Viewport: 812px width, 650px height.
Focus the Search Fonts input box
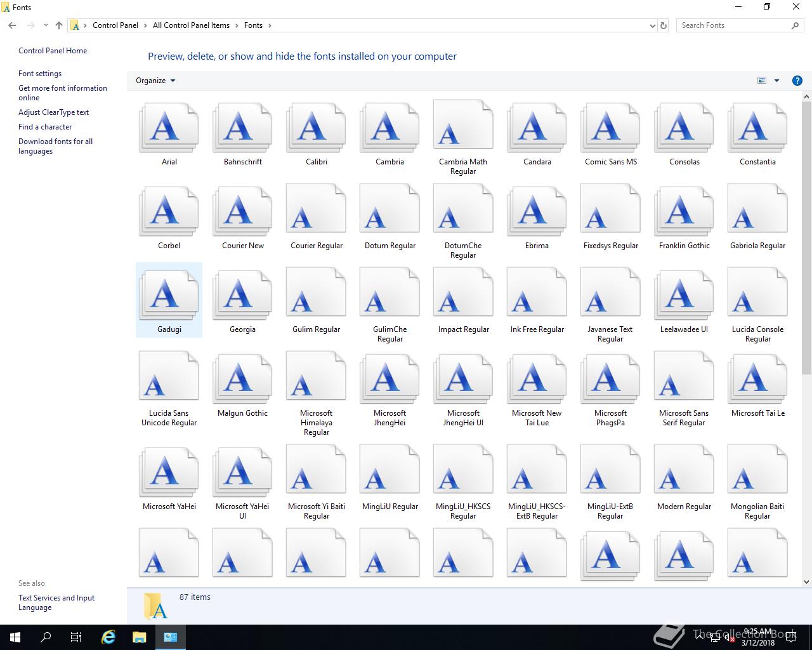(733, 25)
